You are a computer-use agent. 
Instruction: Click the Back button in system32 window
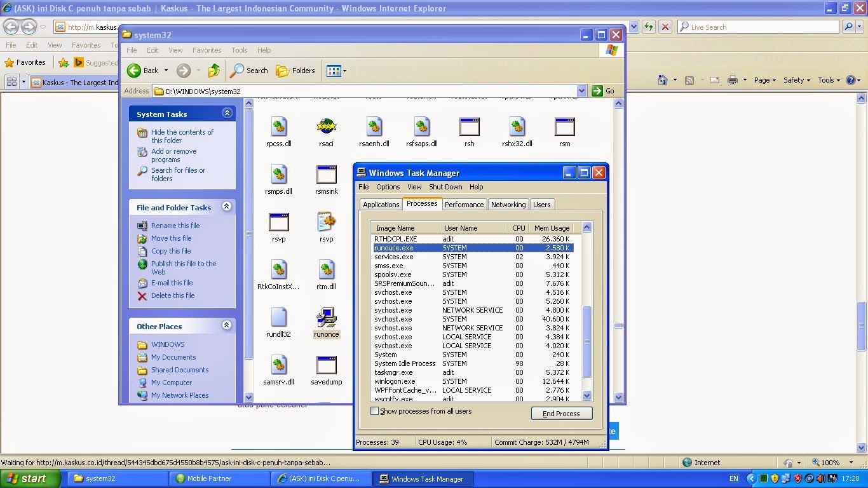[x=143, y=71]
